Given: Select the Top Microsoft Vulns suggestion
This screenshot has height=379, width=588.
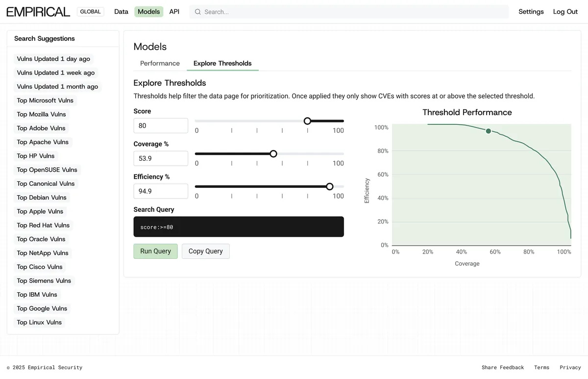Looking at the screenshot, I should coord(45,100).
